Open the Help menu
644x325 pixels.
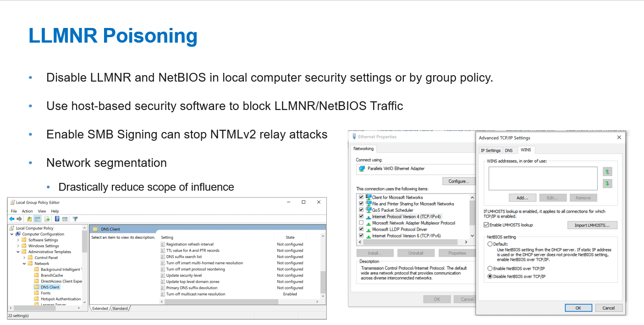pyautogui.click(x=55, y=211)
